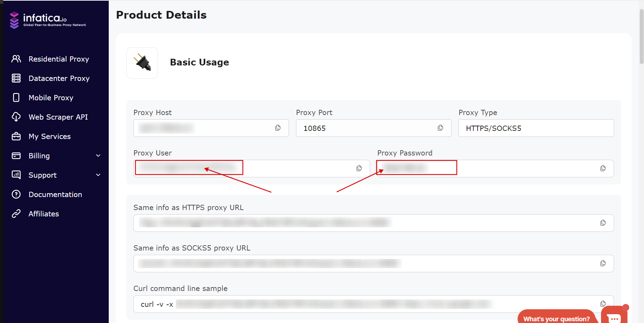Click the Affiliates link chain icon
Screen dimensions: 644x323
click(16, 214)
